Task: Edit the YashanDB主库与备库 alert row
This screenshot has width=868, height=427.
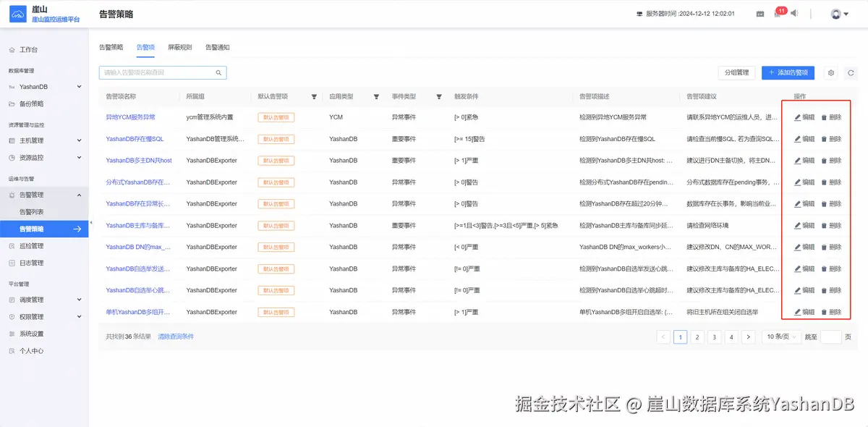Action: pyautogui.click(x=804, y=226)
